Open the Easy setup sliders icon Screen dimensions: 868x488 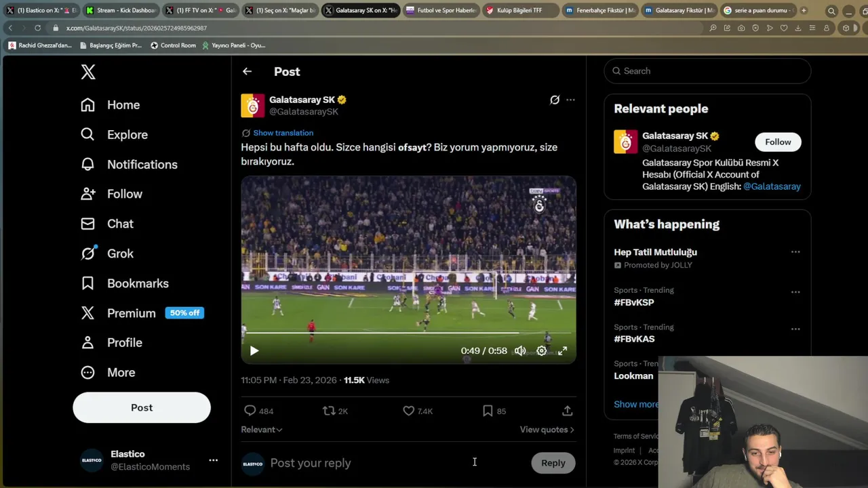point(812,28)
